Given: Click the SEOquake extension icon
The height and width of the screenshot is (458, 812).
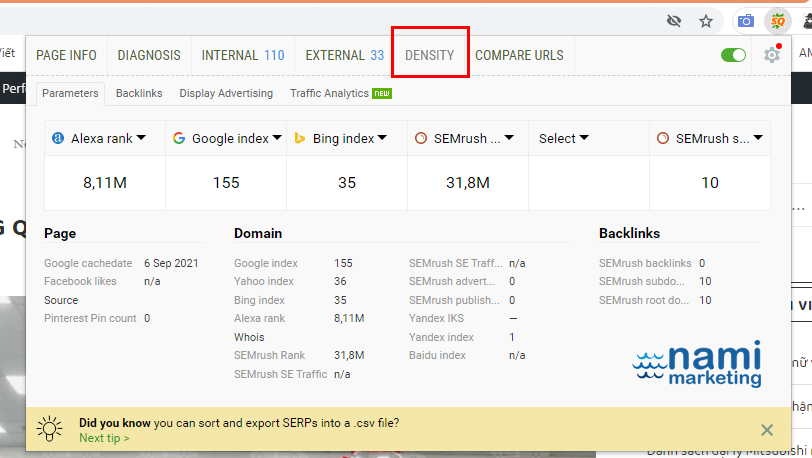Looking at the screenshot, I should point(777,20).
